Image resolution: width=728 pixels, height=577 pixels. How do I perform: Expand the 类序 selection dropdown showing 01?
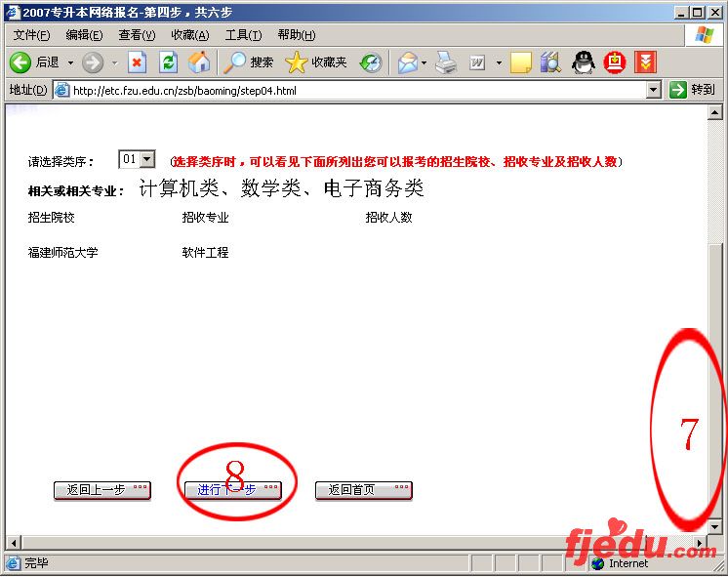point(147,159)
